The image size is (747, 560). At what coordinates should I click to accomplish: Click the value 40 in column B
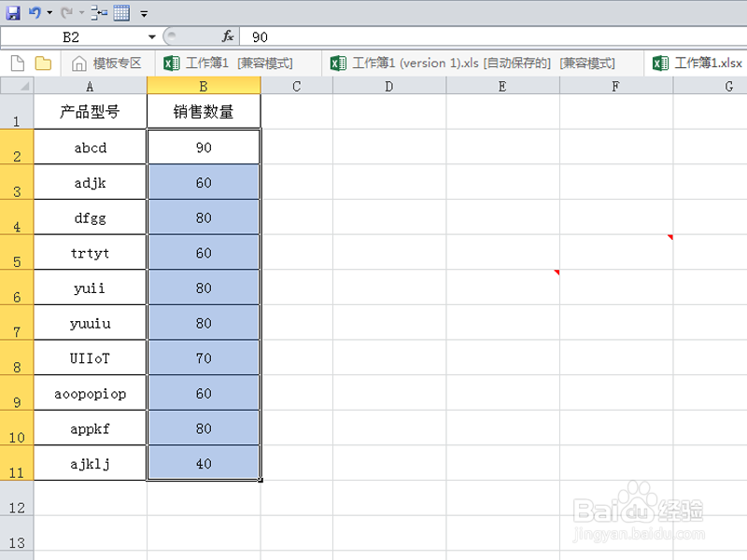click(x=204, y=462)
